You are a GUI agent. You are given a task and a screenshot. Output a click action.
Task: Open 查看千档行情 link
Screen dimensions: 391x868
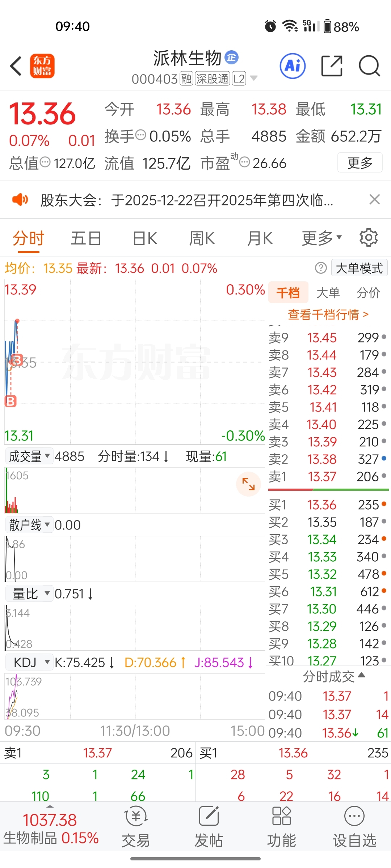tap(328, 315)
